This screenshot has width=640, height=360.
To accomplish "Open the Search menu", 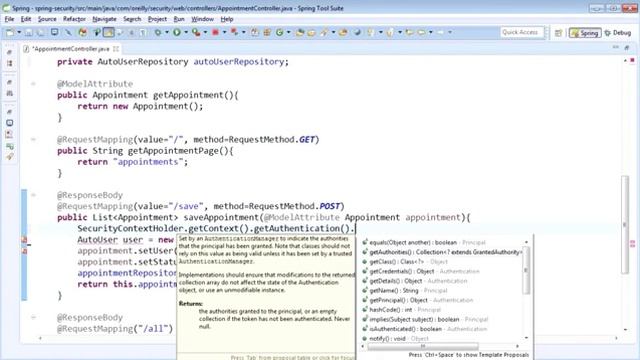I will pos(132,19).
